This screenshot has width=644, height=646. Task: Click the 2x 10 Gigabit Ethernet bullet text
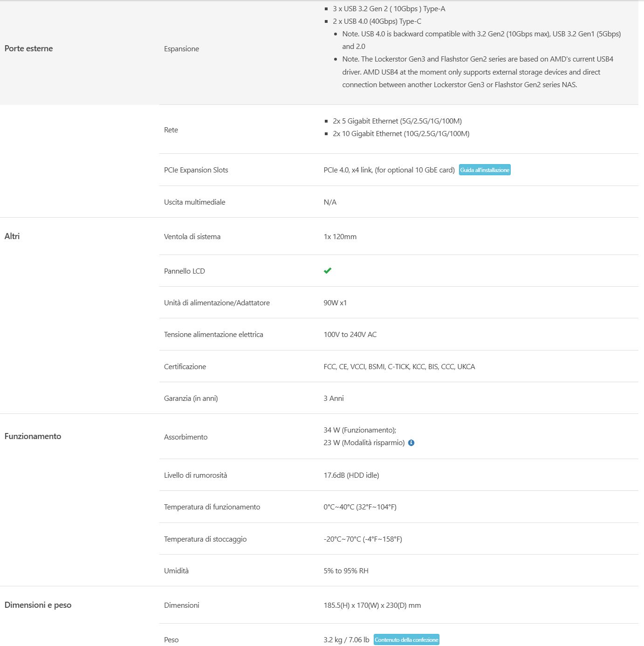pos(401,134)
